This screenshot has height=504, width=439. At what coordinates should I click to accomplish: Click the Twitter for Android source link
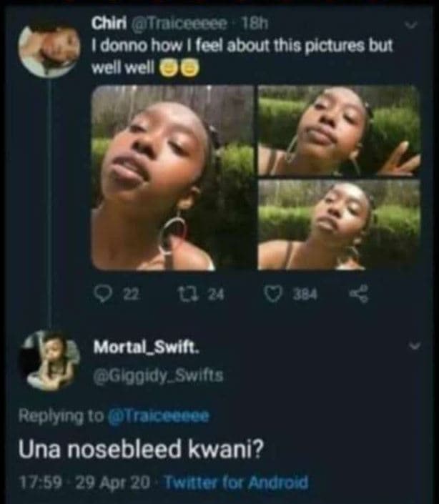[x=236, y=483]
